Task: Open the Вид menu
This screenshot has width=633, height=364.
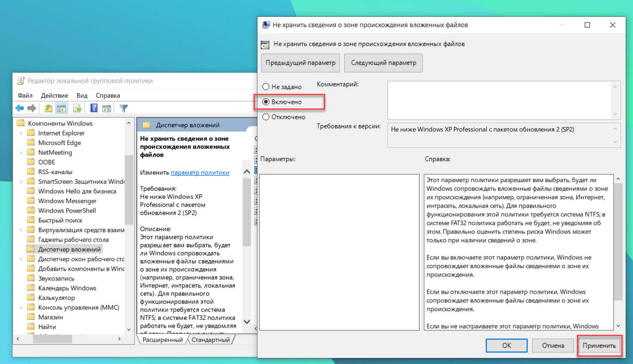Action: pos(82,96)
